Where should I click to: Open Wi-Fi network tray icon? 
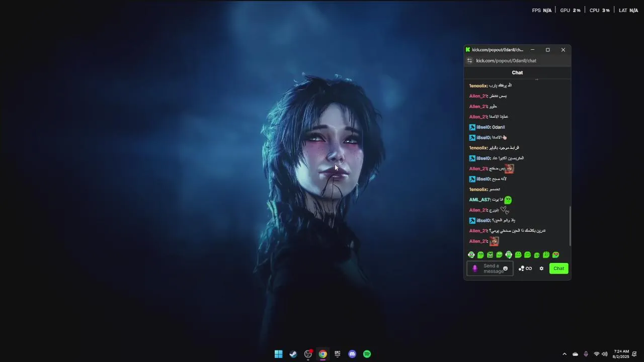click(596, 354)
